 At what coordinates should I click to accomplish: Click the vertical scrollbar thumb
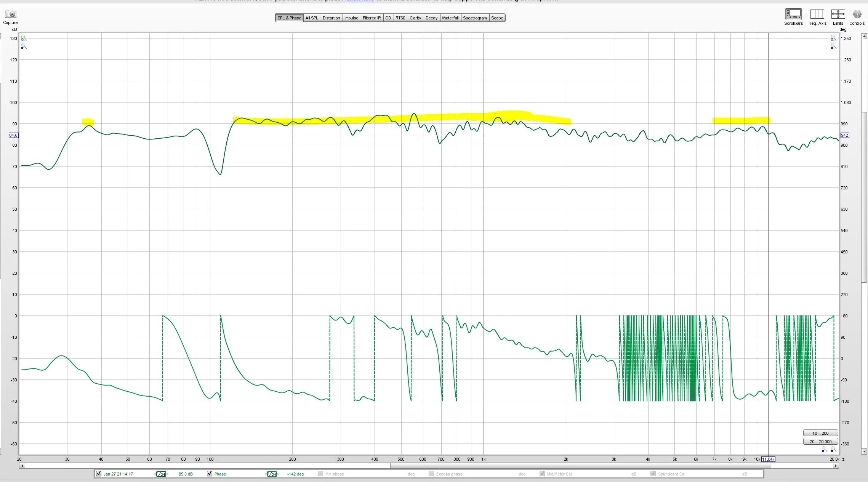coord(864,197)
